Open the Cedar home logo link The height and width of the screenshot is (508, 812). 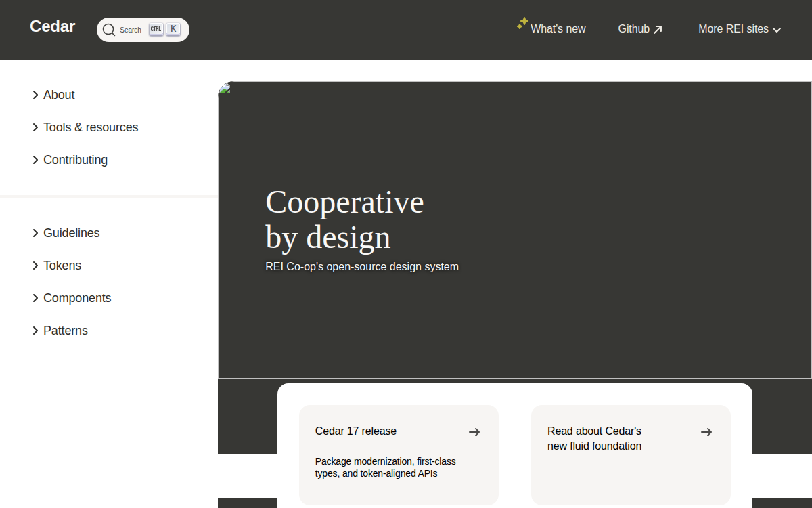[52, 26]
